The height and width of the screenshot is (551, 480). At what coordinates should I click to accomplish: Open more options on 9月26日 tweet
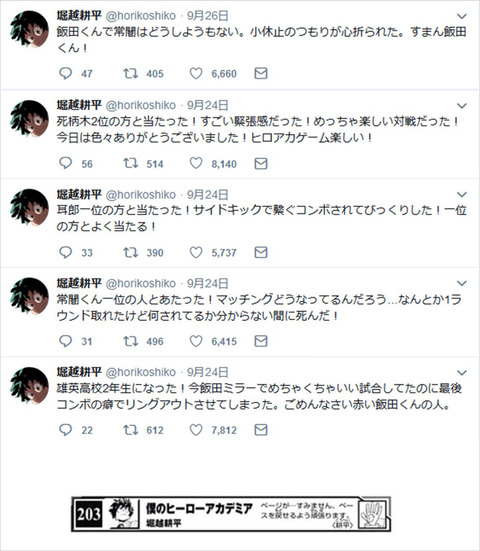462,16
